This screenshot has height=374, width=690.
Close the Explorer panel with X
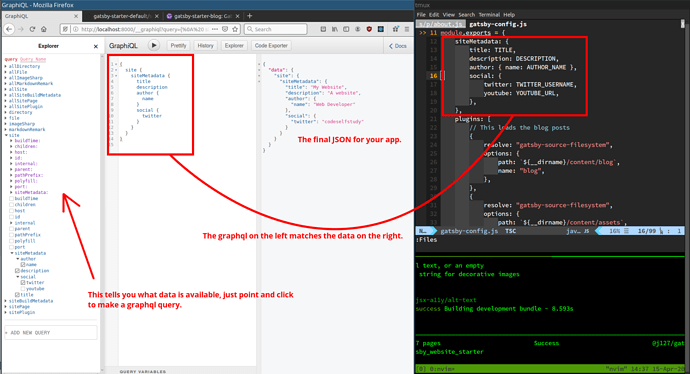tap(96, 46)
